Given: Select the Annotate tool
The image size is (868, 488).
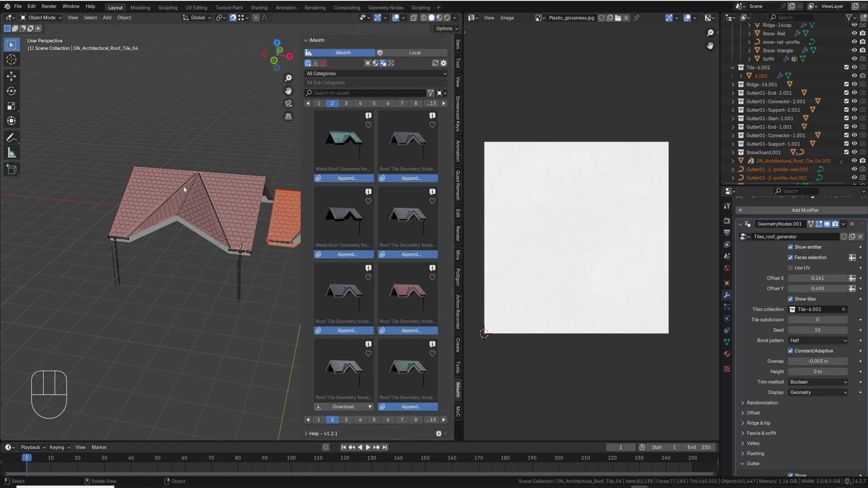Looking at the screenshot, I should tap(11, 138).
